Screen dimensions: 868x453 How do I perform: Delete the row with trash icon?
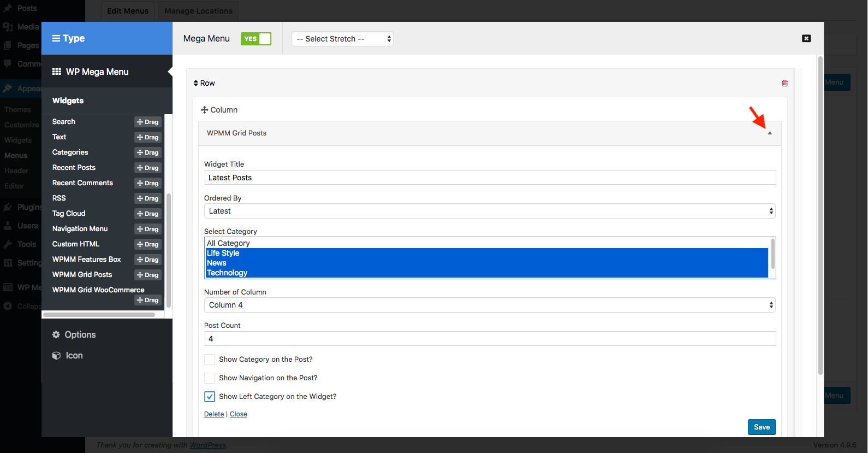coord(784,83)
